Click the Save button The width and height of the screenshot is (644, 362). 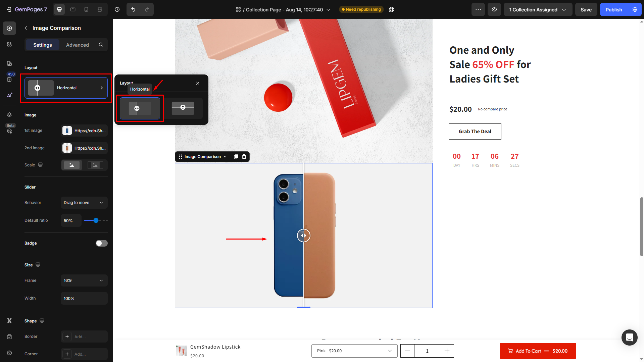tap(586, 9)
